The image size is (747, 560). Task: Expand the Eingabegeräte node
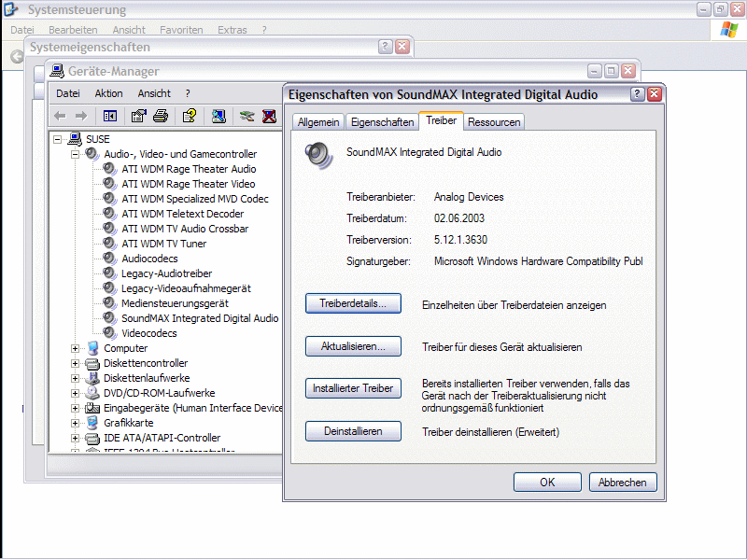75,408
